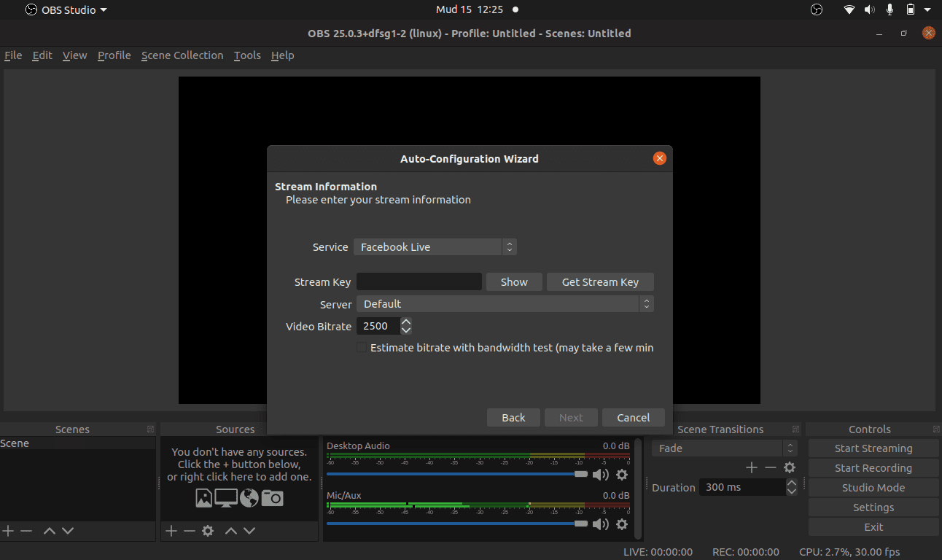The image size is (942, 560).
Task: Remove source with the minus button
Action: coord(190,531)
